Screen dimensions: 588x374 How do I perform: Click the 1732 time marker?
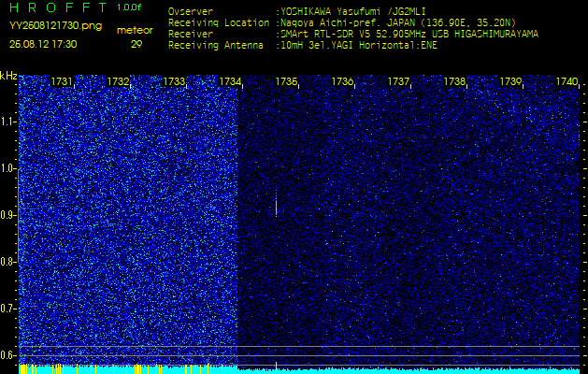118,81
